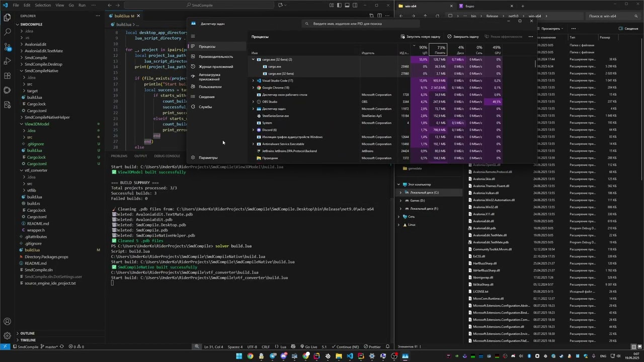Click Запустить новую задачу button
This screenshot has width=644, height=362.
tap(420, 37)
